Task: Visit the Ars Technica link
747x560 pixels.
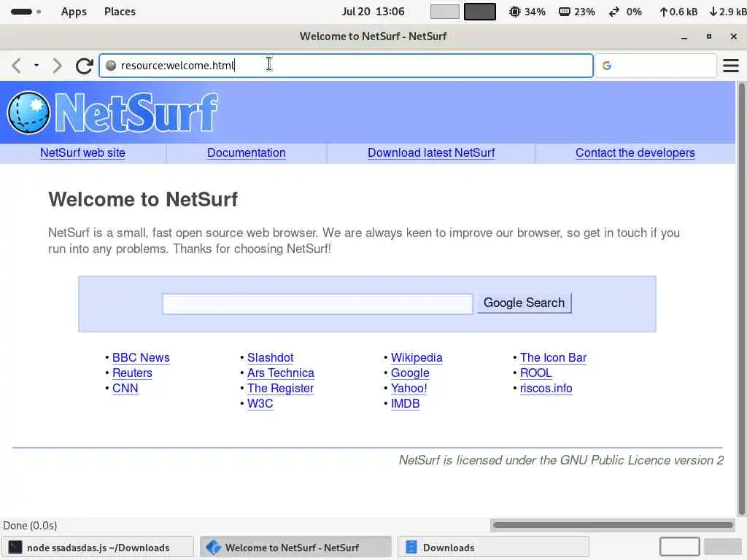Action: pos(281,373)
